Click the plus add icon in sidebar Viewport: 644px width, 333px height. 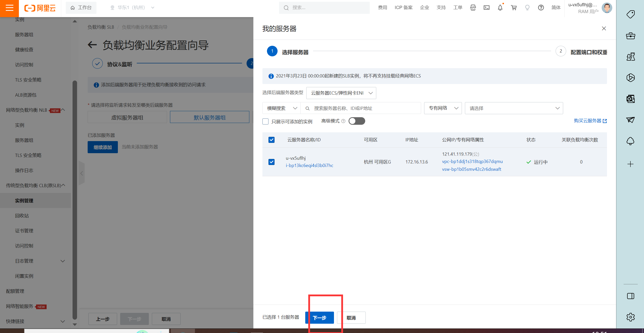pos(630,164)
